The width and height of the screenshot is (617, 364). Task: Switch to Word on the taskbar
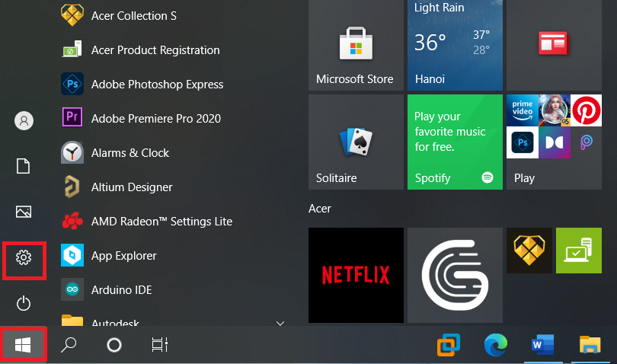(x=542, y=345)
